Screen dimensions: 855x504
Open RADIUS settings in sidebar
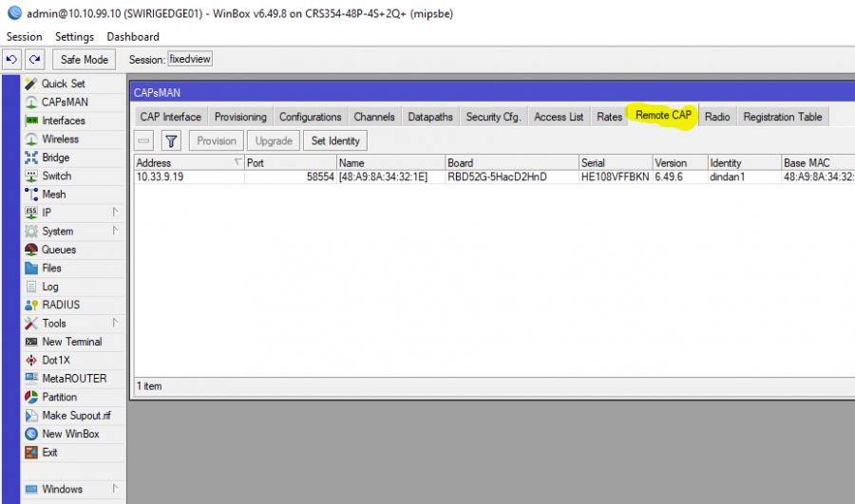(61, 305)
